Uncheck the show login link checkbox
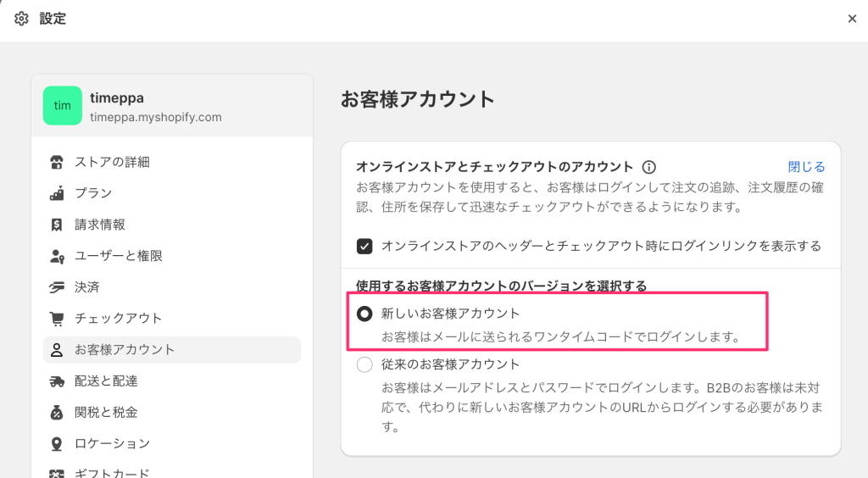Image resolution: width=868 pixels, height=478 pixels. click(x=364, y=247)
